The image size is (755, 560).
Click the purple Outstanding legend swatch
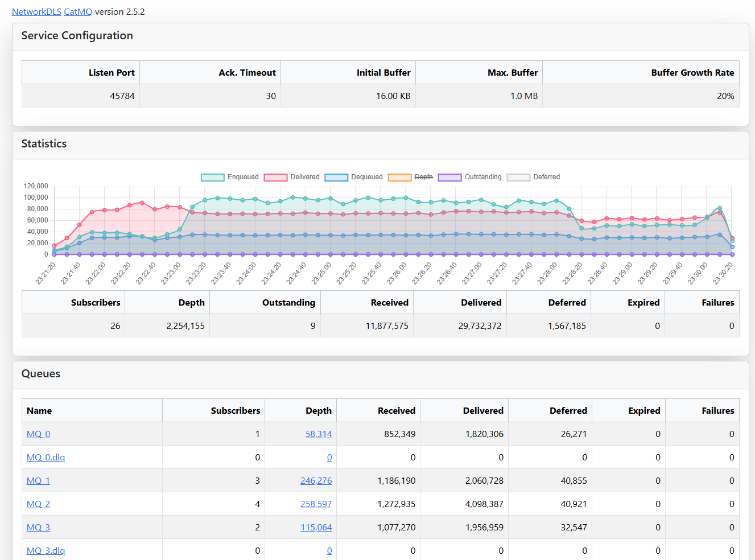tap(449, 177)
